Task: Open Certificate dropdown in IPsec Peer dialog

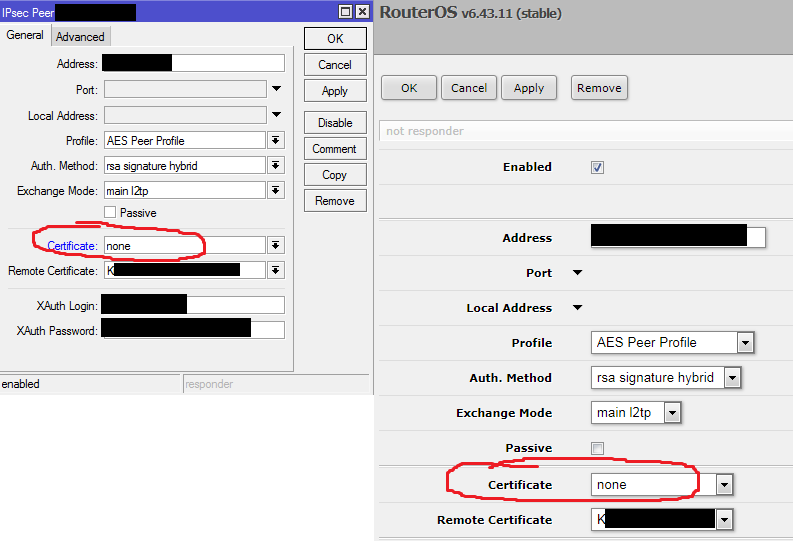Action: click(276, 245)
